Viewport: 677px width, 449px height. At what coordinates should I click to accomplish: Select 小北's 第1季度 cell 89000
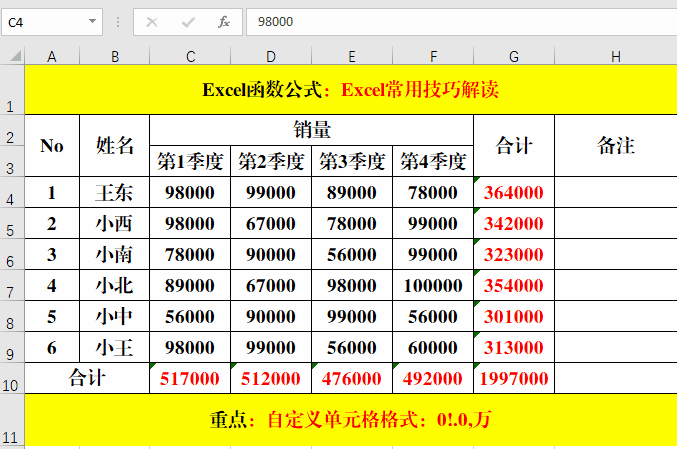[x=190, y=285]
